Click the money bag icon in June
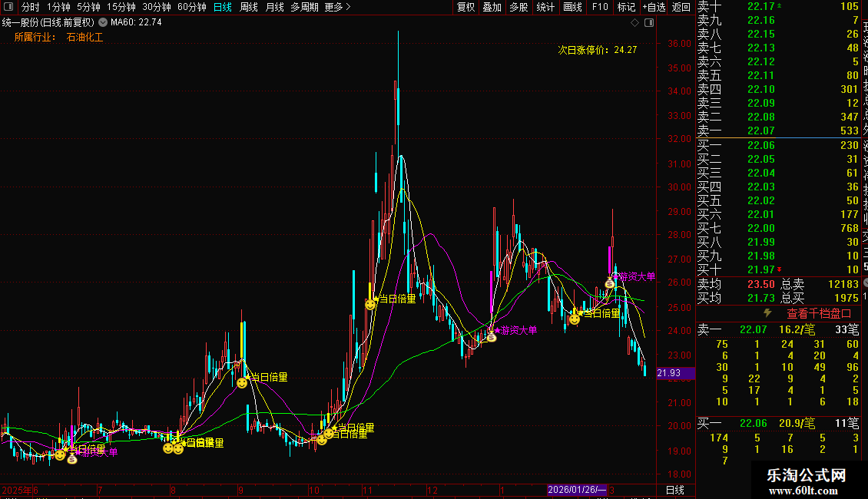This screenshot has height=499, width=868. [x=72, y=458]
